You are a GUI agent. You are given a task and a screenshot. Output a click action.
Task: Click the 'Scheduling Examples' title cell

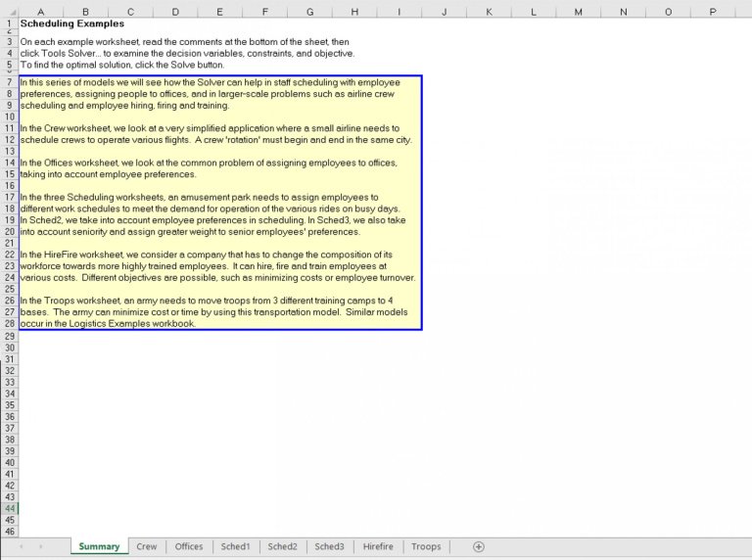tap(72, 23)
